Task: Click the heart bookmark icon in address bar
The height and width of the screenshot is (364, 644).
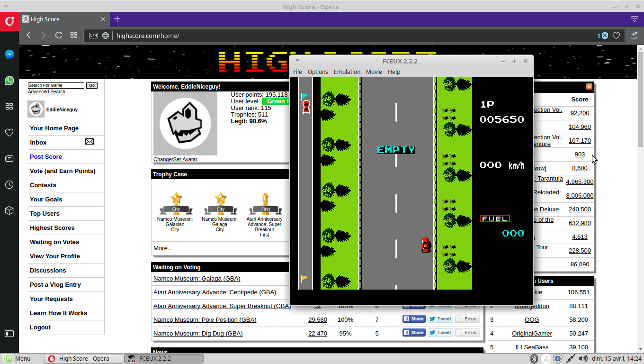Action: point(616,36)
